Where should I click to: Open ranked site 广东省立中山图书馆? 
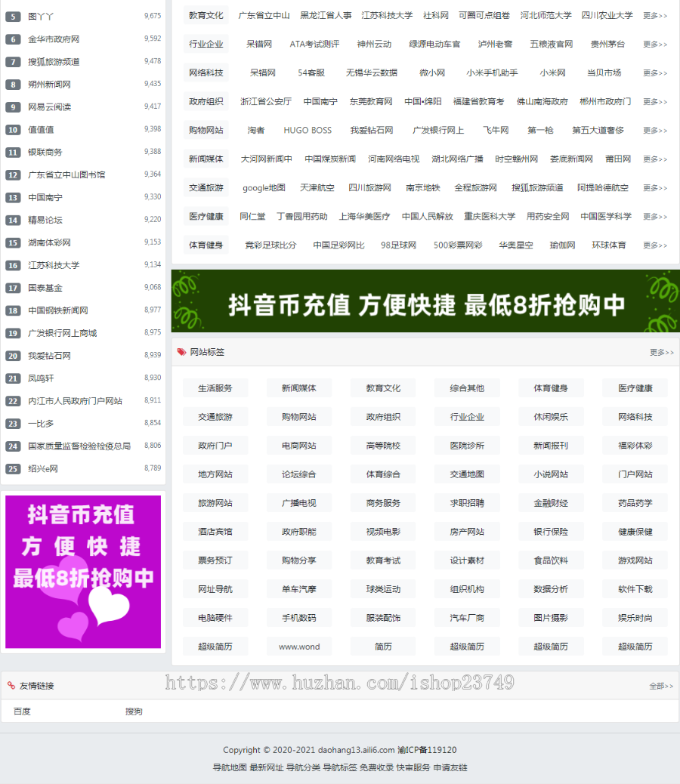coord(66,174)
